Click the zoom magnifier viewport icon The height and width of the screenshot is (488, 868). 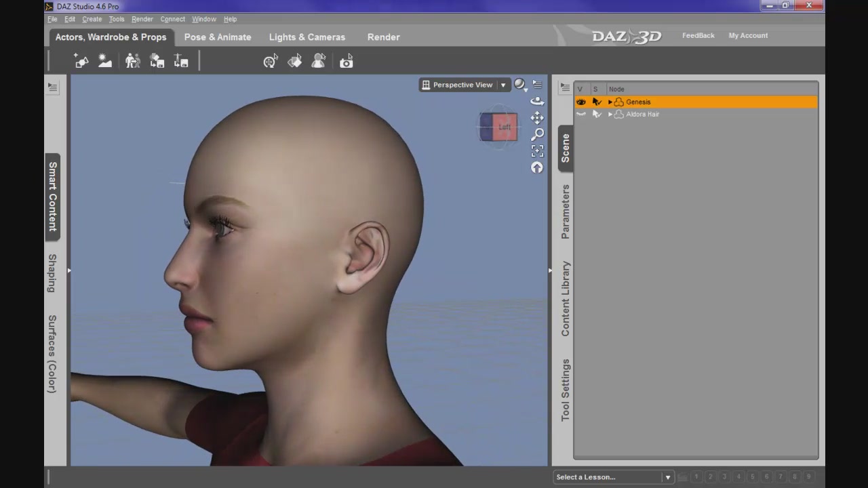(x=537, y=134)
